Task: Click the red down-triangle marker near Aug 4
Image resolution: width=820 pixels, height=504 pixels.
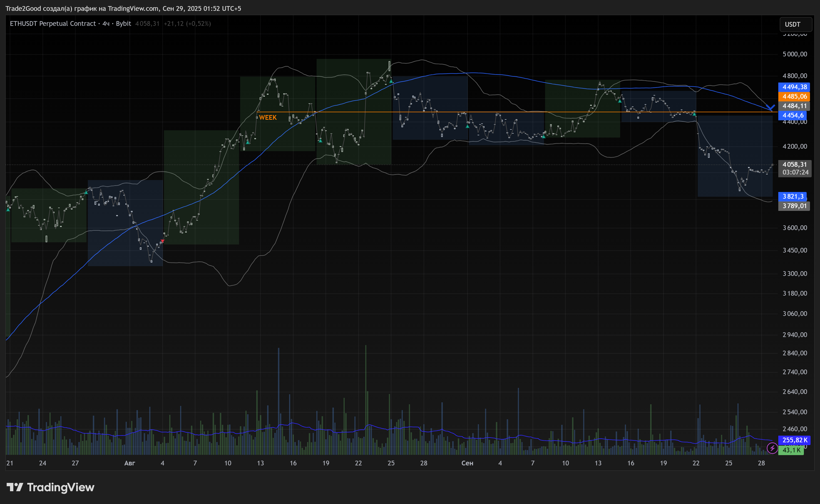Action: pyautogui.click(x=162, y=241)
